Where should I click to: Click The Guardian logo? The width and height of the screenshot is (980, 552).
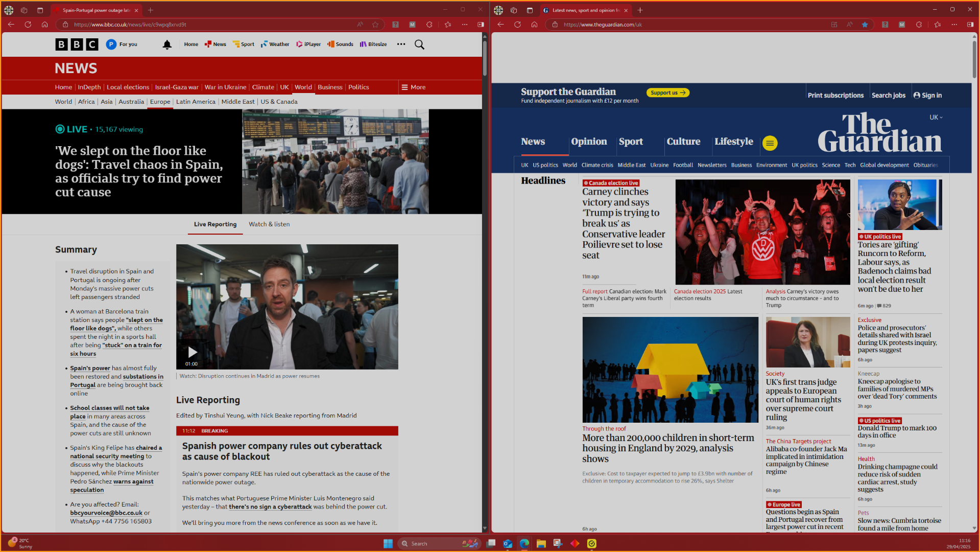879,133
